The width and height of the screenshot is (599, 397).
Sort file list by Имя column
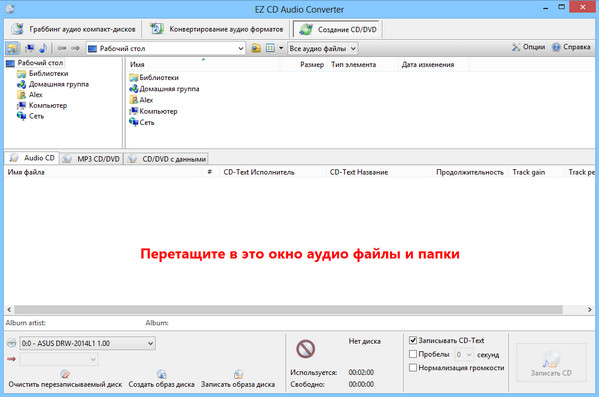coord(204,65)
